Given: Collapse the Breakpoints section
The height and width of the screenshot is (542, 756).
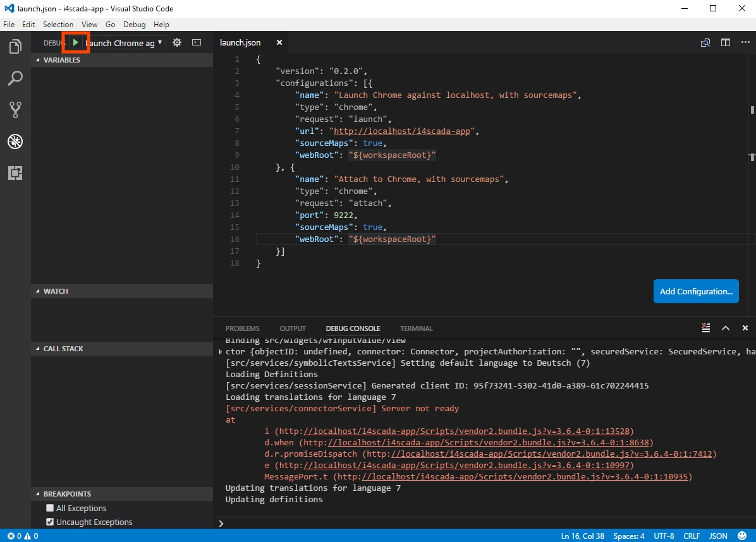Looking at the screenshot, I should tap(122, 494).
